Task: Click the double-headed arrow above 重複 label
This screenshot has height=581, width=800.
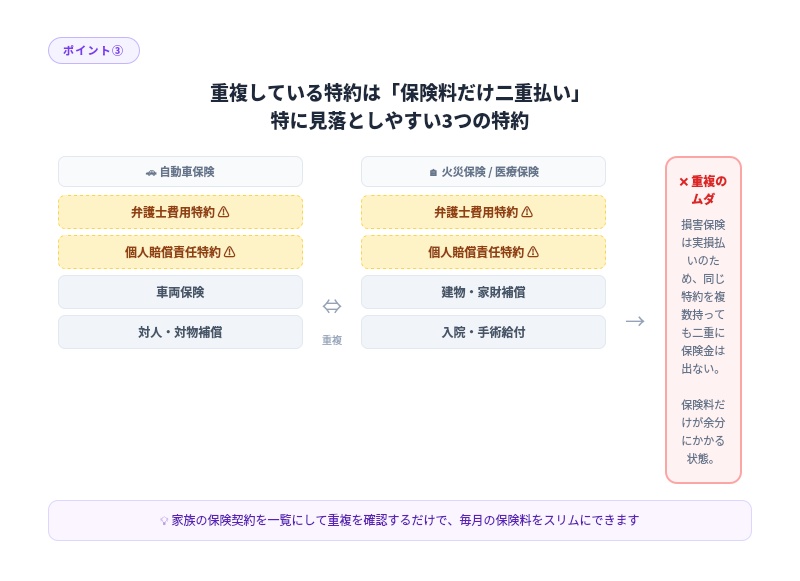Action: point(332,306)
